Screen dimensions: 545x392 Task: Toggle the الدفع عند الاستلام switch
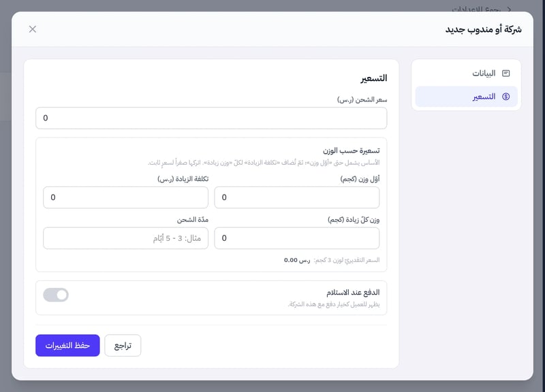pyautogui.click(x=56, y=295)
